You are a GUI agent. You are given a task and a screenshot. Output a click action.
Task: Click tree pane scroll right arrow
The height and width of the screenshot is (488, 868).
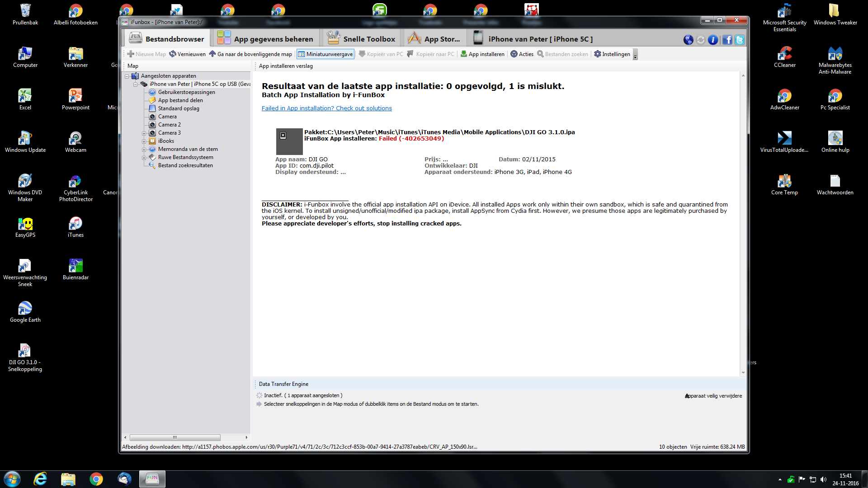pos(246,437)
